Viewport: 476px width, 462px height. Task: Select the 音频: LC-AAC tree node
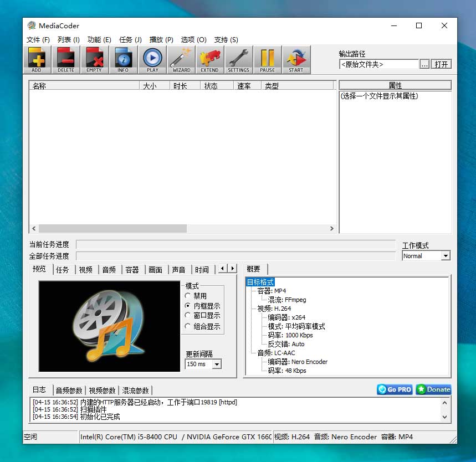[x=276, y=353]
